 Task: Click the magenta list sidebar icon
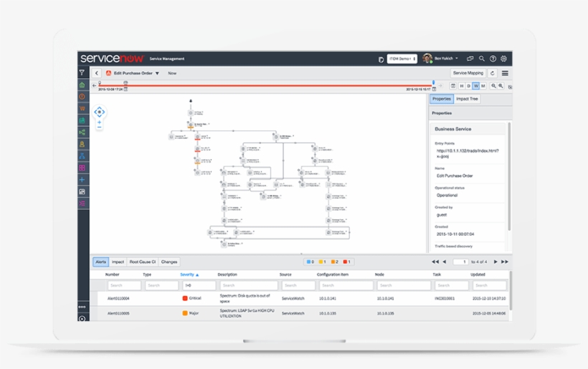click(82, 203)
